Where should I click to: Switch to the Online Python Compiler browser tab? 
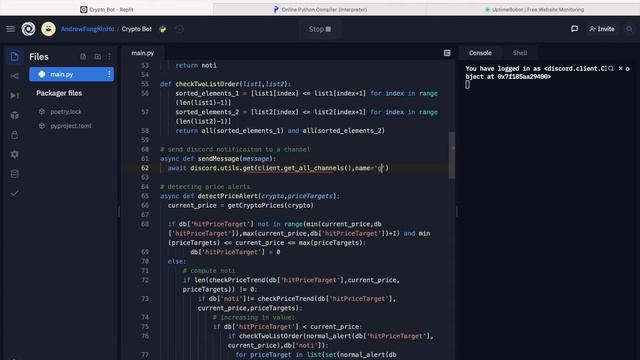[x=320, y=9]
